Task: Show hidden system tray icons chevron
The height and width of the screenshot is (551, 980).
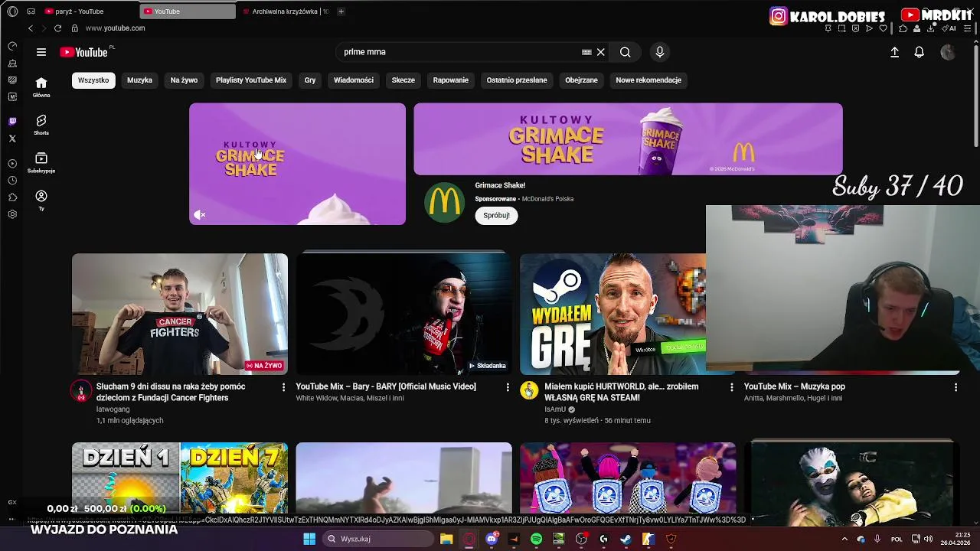Action: (x=844, y=539)
